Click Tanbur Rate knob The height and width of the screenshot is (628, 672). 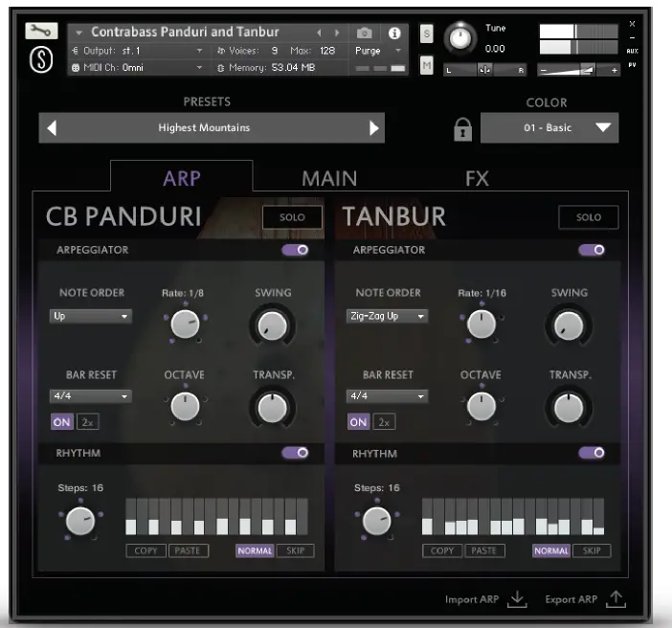tap(482, 325)
